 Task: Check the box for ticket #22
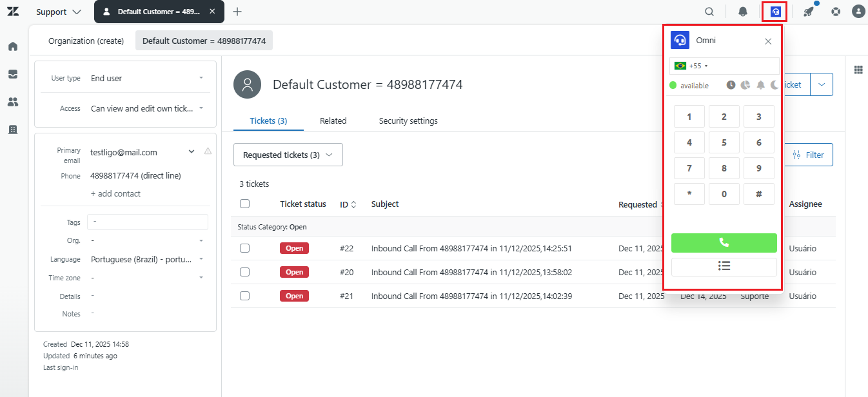pyautogui.click(x=244, y=248)
